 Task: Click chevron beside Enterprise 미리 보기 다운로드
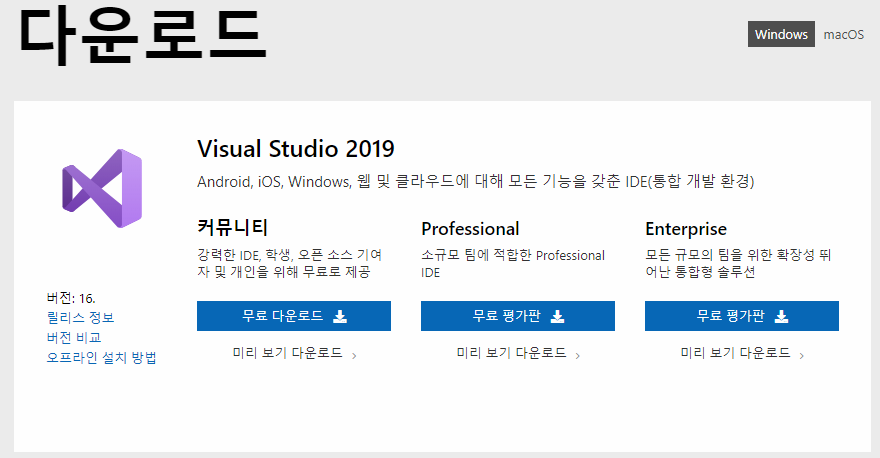click(x=802, y=355)
